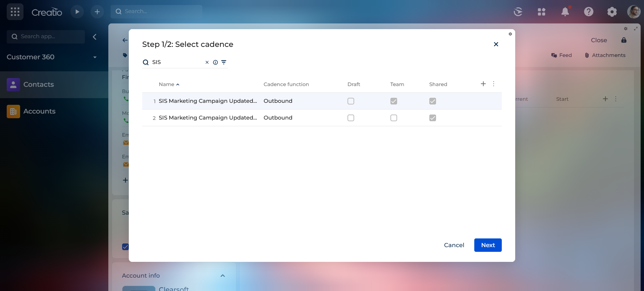Select first SIS Marketing Campaign row name
The width and height of the screenshot is (644, 291).
208,101
